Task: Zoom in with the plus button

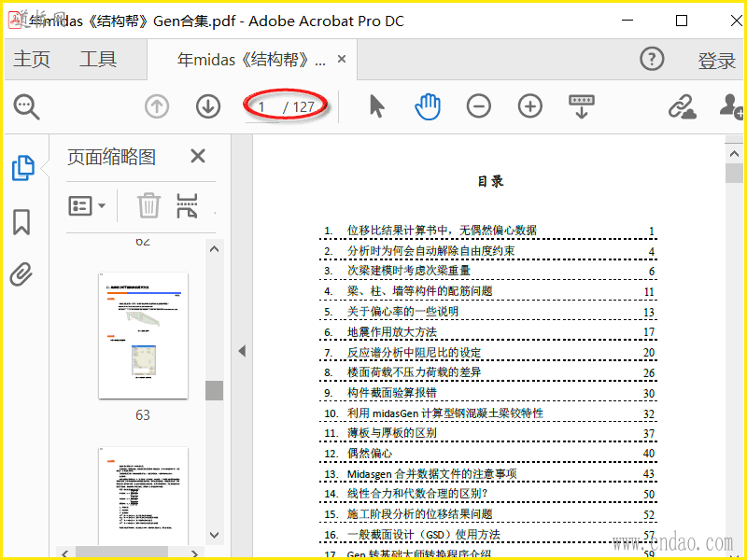Action: 529,106
